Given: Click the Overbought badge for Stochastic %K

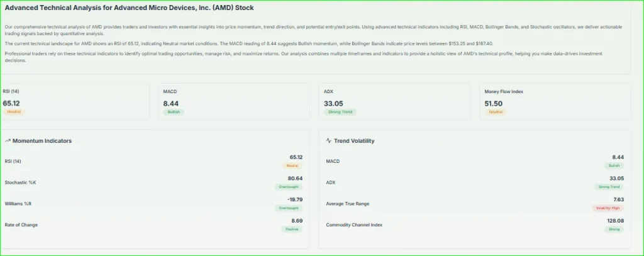Looking at the screenshot, I should pyautogui.click(x=289, y=187).
